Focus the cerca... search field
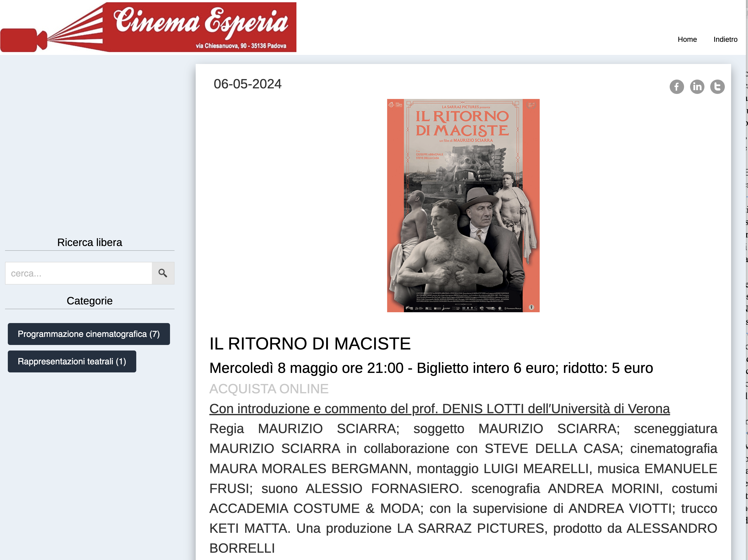 click(x=79, y=273)
